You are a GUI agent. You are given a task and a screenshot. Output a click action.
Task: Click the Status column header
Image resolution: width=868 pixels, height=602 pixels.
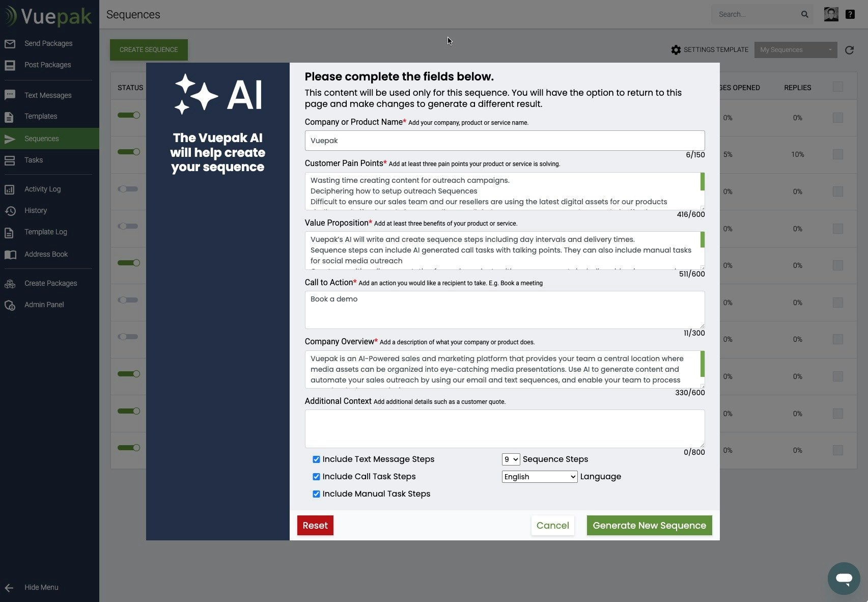(130, 88)
